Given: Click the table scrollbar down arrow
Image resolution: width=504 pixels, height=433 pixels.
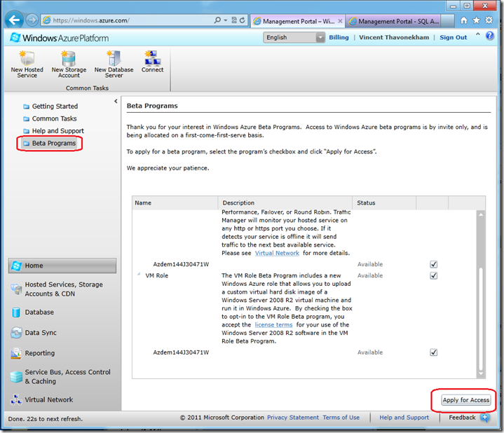Looking at the screenshot, I should (481, 373).
